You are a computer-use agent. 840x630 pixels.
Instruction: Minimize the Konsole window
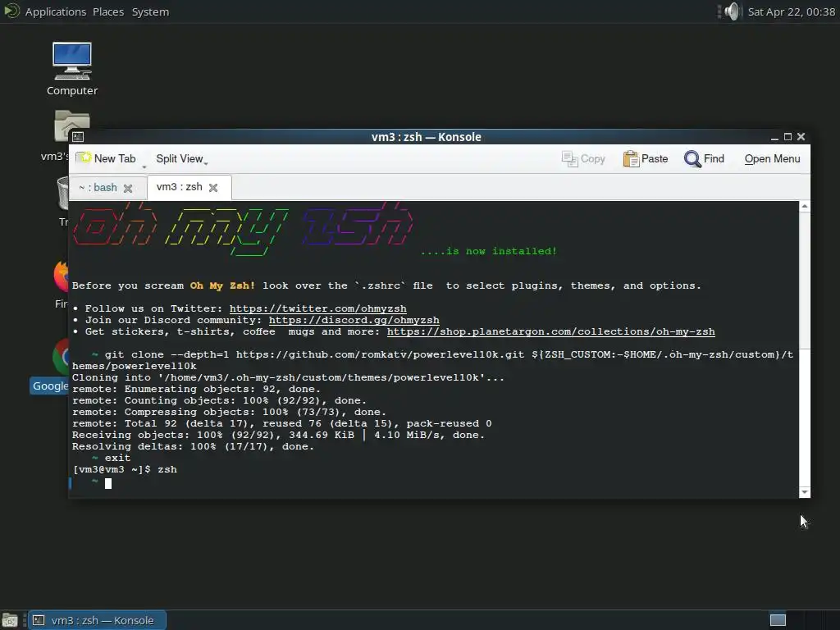click(x=774, y=137)
